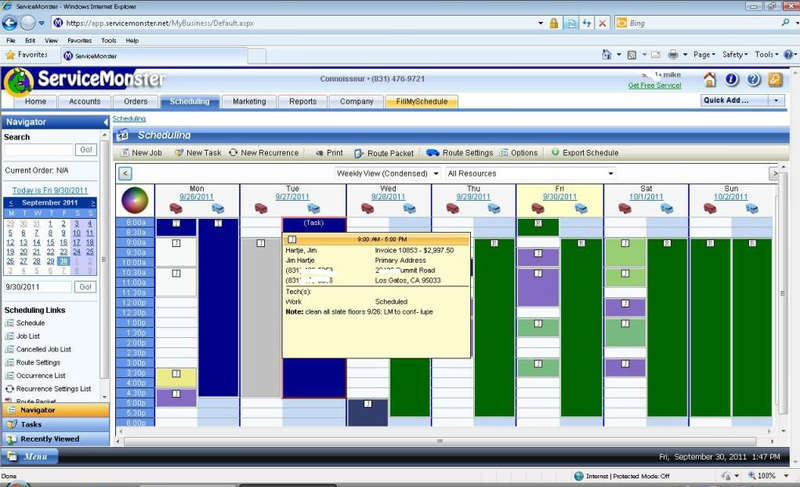Expand the Weekly View (Condensed) dropdown

(x=387, y=173)
